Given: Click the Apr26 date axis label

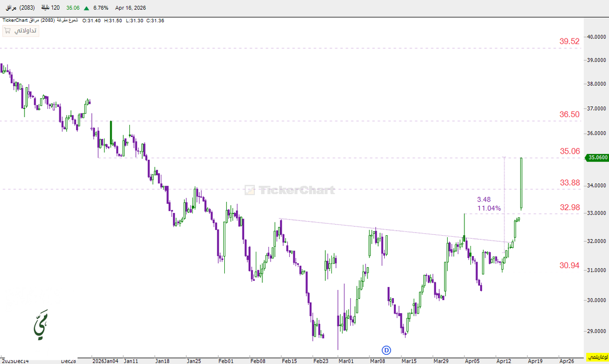Looking at the screenshot, I should tap(566, 361).
